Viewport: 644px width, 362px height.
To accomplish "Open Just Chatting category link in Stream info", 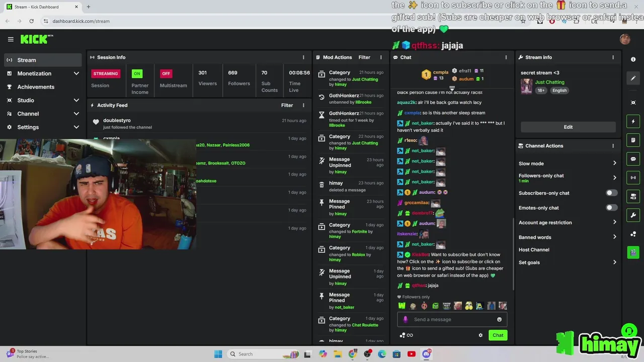I will 549,82.
